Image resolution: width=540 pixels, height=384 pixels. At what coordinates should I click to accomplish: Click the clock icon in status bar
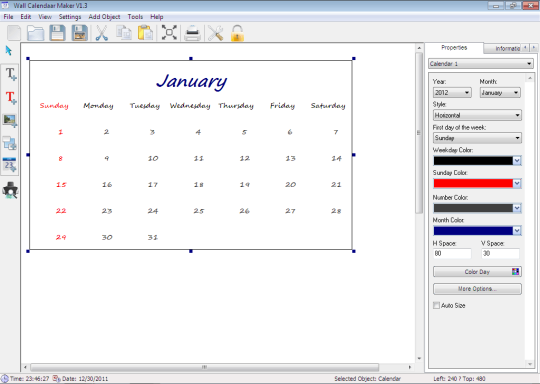[x=4, y=378]
